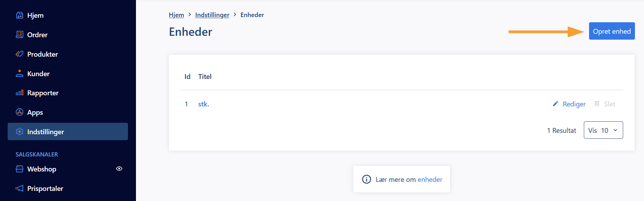Image resolution: width=644 pixels, height=201 pixels.
Task: Click the Produkter tag icon
Action: (19, 54)
